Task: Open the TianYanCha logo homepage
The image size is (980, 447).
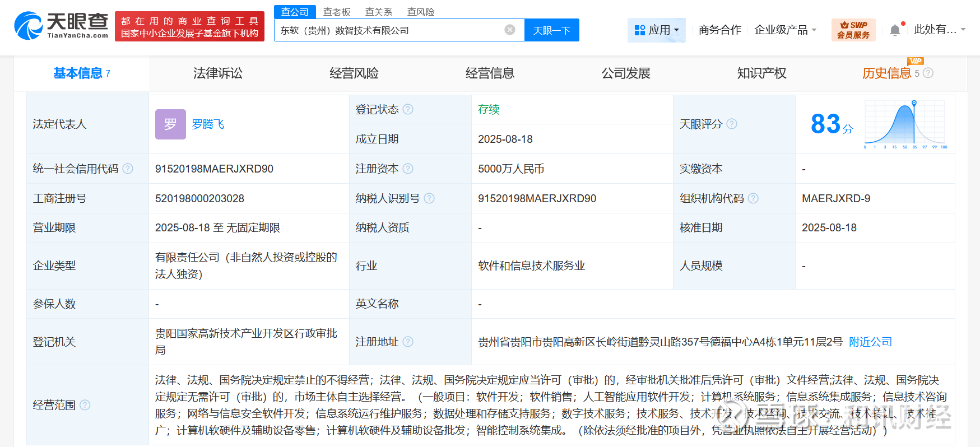Action: (61, 26)
